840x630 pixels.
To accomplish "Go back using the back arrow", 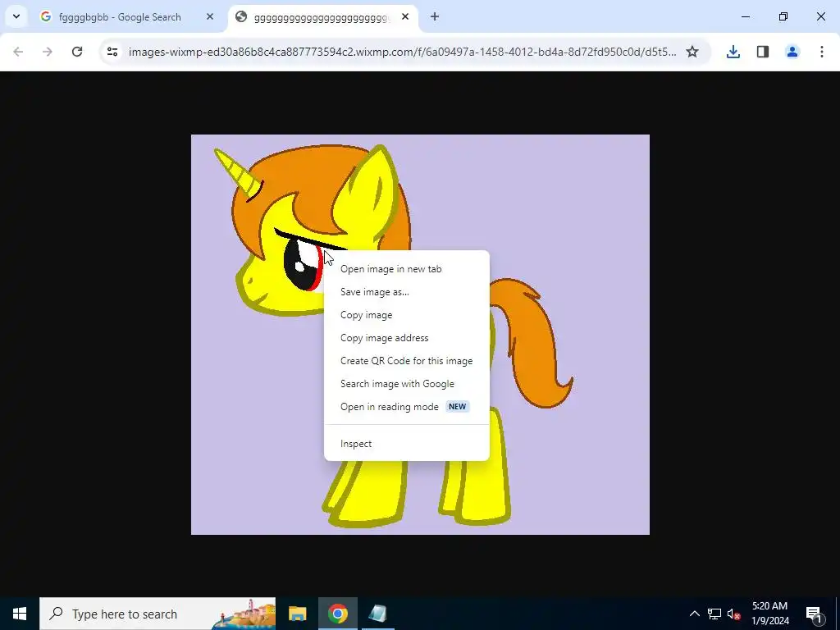I will [x=18, y=52].
